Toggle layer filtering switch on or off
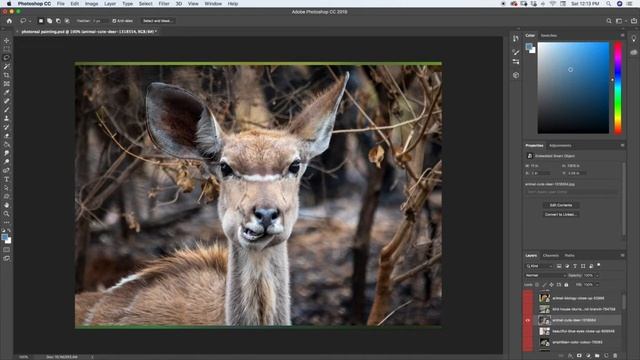This screenshot has width=640, height=360. coord(598,265)
